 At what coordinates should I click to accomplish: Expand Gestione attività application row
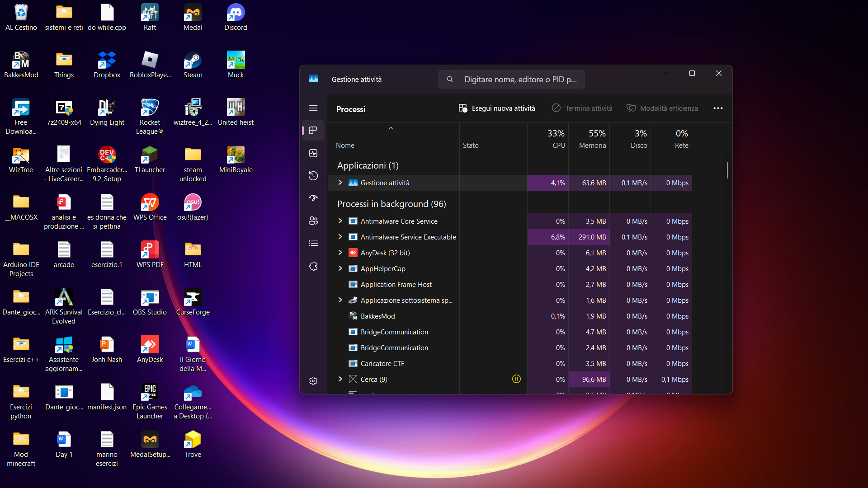click(x=340, y=183)
